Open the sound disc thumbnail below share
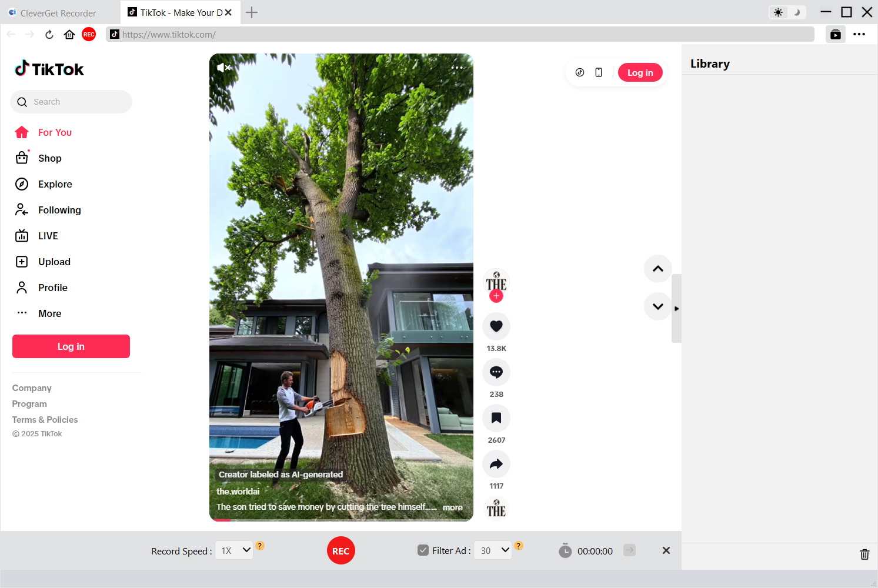Viewport: 878px width, 588px height. coord(496,509)
